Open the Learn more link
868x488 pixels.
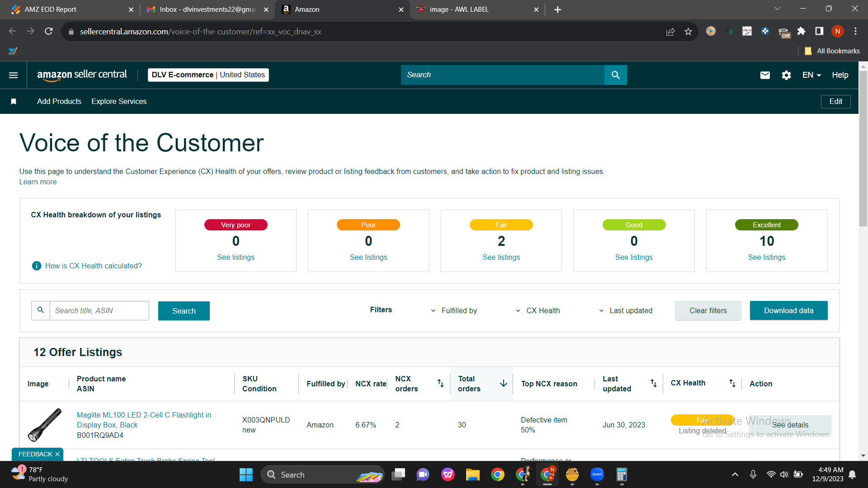click(x=38, y=182)
